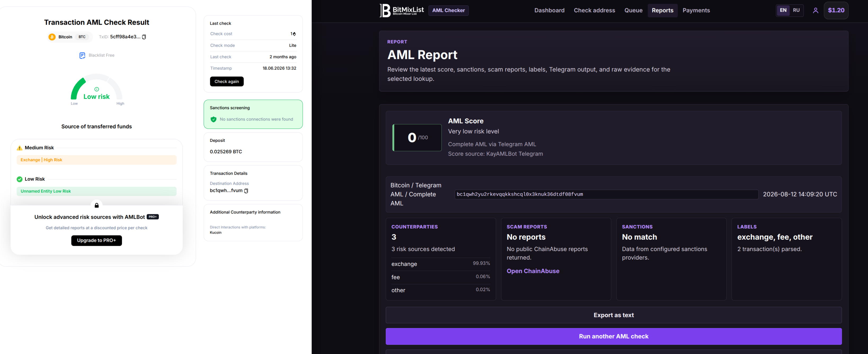Go to Check address
Viewport: 868px width, 354px height.
594,10
